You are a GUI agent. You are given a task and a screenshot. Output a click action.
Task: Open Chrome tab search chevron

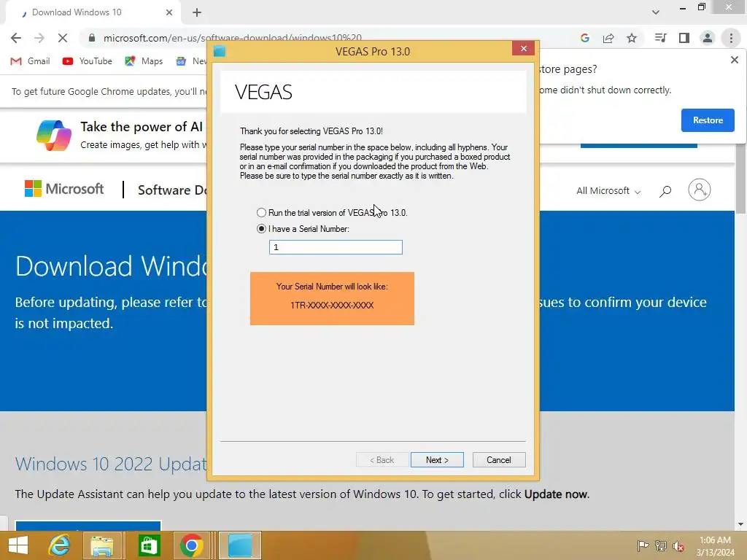click(656, 12)
